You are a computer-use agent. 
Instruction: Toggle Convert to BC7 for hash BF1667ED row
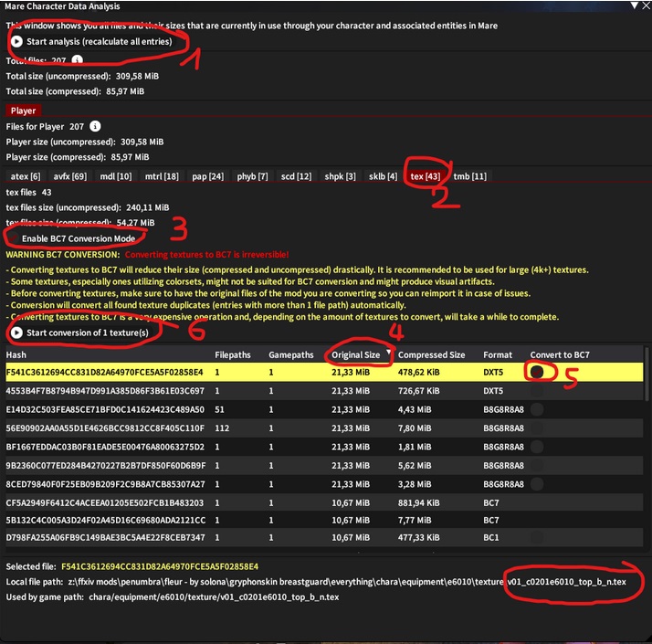coord(537,447)
